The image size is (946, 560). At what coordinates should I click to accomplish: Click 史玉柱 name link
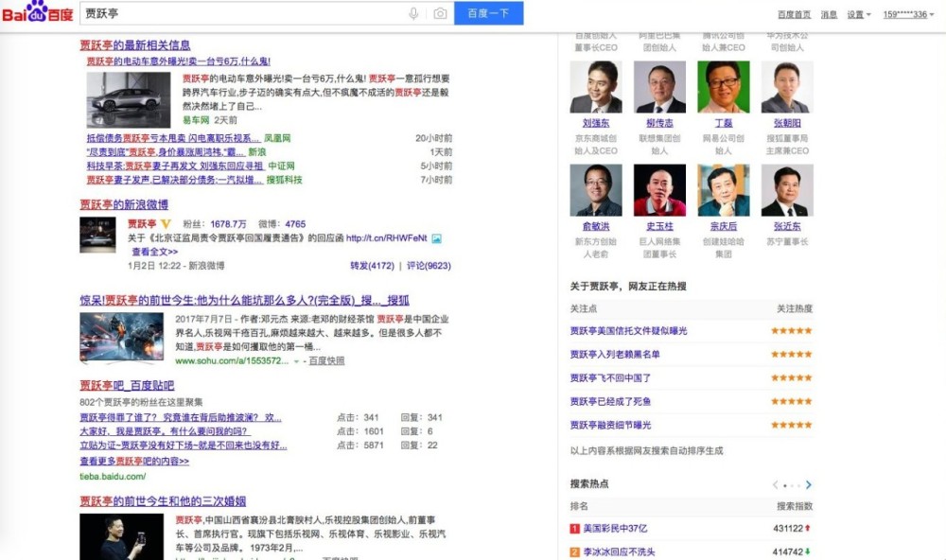pyautogui.click(x=659, y=226)
